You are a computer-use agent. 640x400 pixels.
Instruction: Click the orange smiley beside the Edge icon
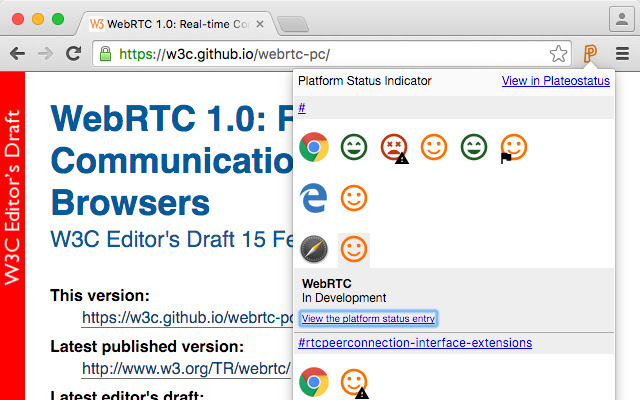pos(354,198)
